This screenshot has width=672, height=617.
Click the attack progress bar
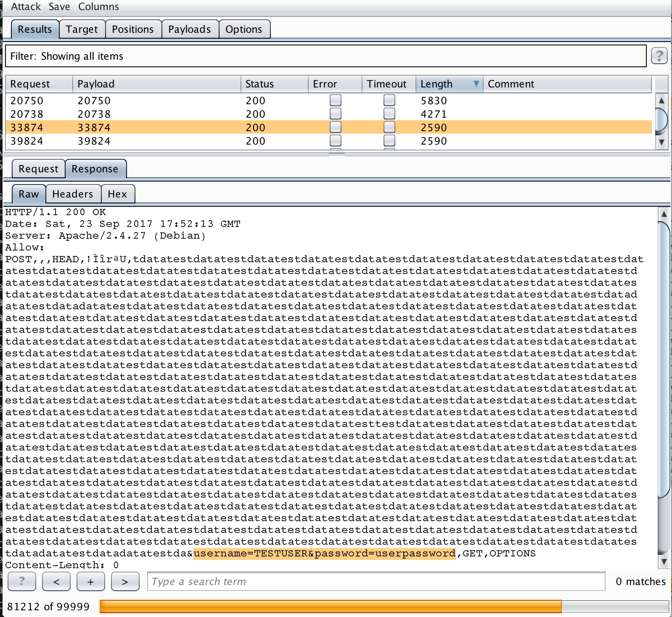pos(384,606)
